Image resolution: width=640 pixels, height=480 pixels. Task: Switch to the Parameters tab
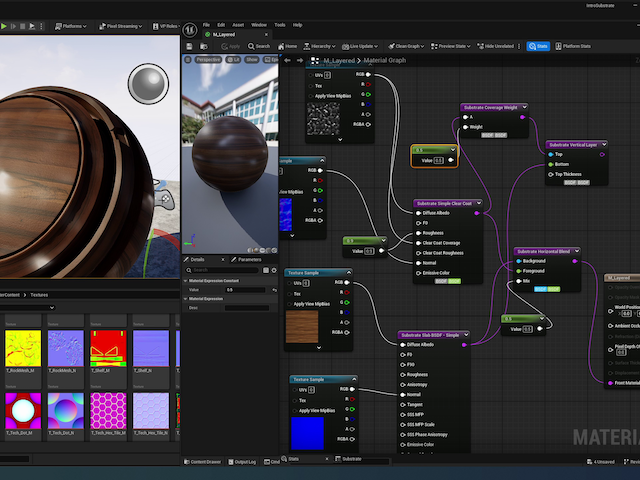pos(247,260)
